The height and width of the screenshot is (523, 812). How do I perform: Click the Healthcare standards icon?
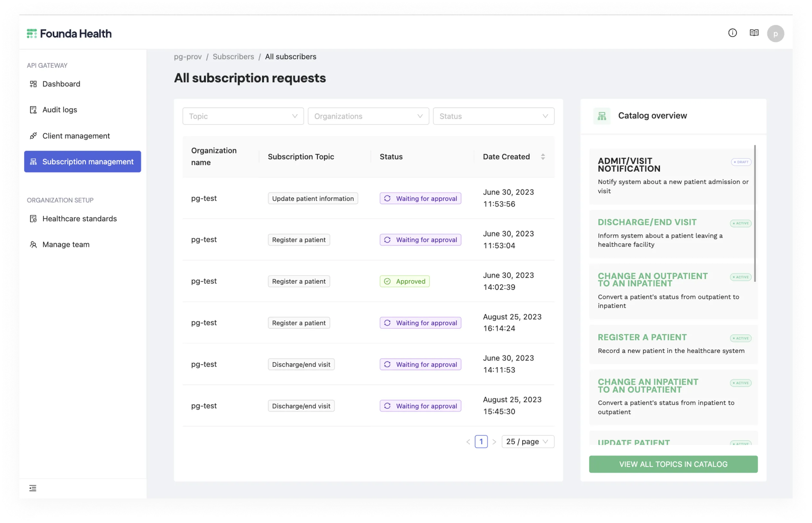pyautogui.click(x=33, y=219)
